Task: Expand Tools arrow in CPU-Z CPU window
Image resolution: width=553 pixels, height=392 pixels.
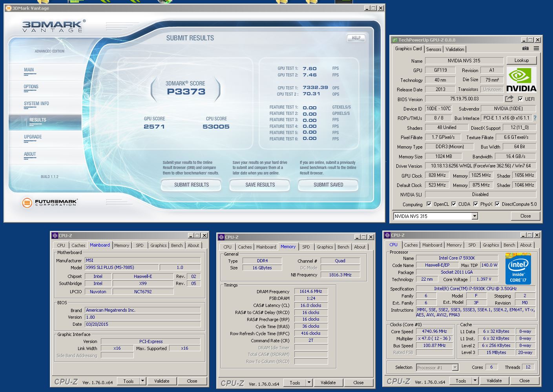Action: click(475, 381)
